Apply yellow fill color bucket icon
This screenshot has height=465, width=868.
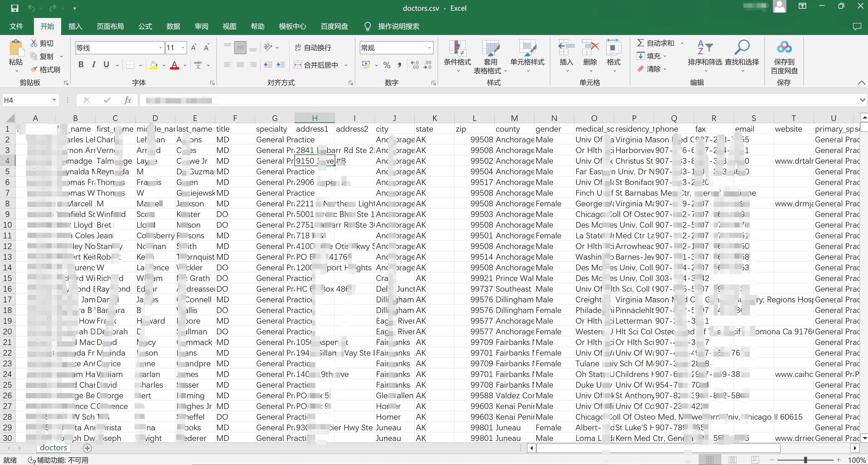click(x=154, y=65)
